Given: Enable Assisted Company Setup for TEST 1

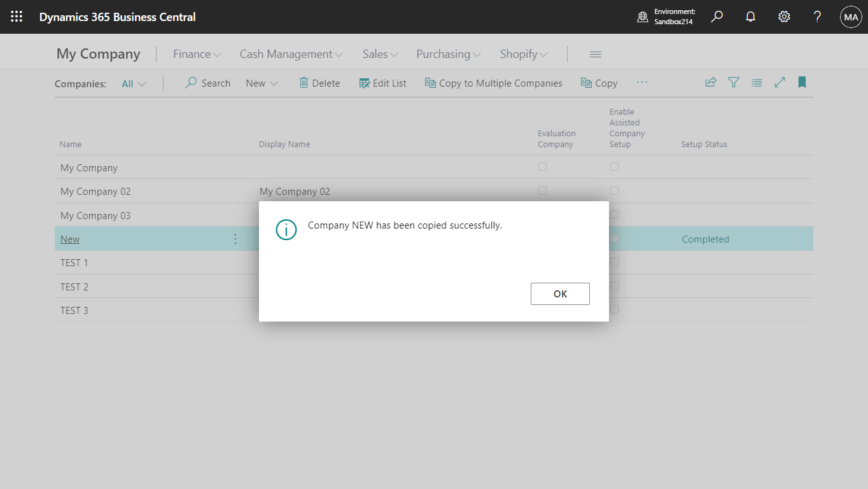Looking at the screenshot, I should tap(614, 262).
